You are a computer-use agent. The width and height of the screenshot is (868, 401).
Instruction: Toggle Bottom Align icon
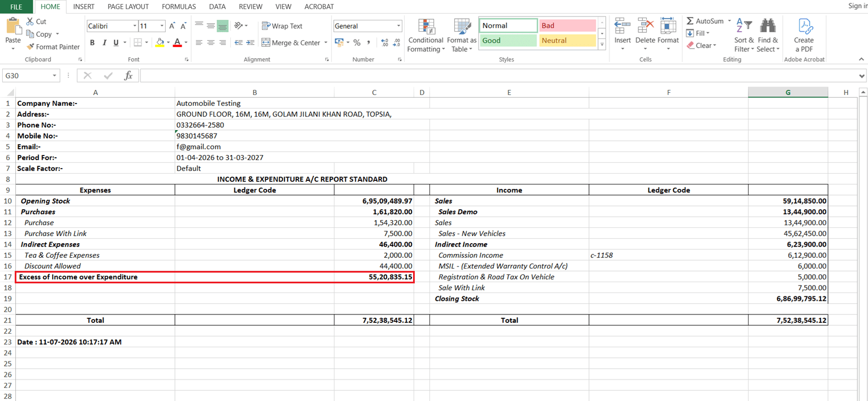click(222, 26)
